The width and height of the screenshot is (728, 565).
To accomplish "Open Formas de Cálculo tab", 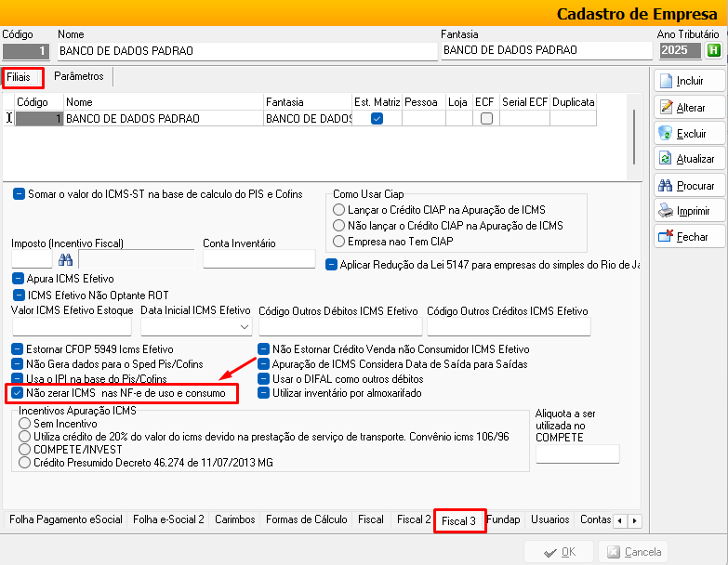I will (x=307, y=519).
